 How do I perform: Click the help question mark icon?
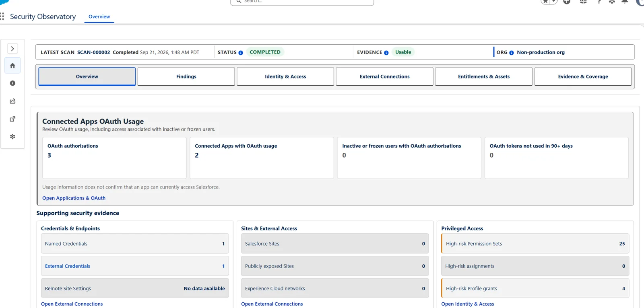click(599, 2)
